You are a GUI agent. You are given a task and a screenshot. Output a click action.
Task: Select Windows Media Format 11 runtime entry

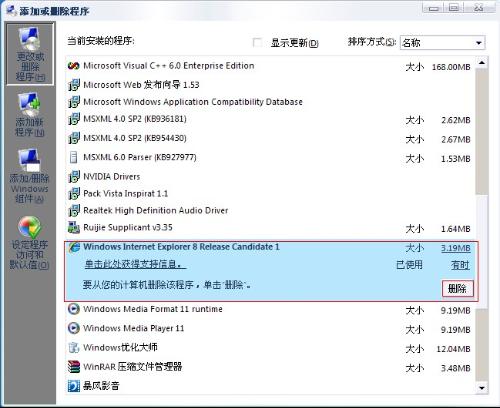[x=153, y=309]
